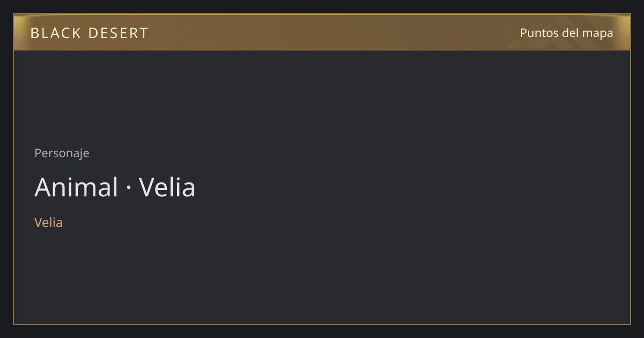Open the gold Velia location link
The height and width of the screenshot is (338, 644).
coord(48,222)
